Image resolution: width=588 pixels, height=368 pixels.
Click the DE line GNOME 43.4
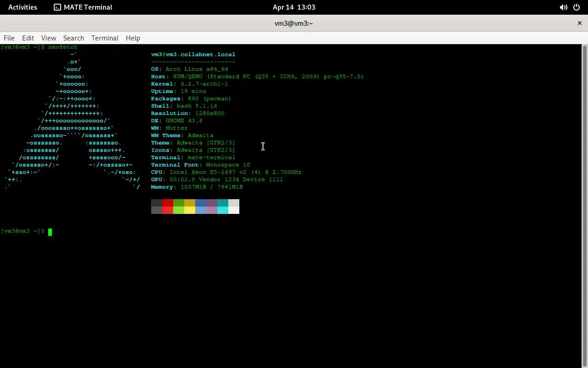pos(177,121)
